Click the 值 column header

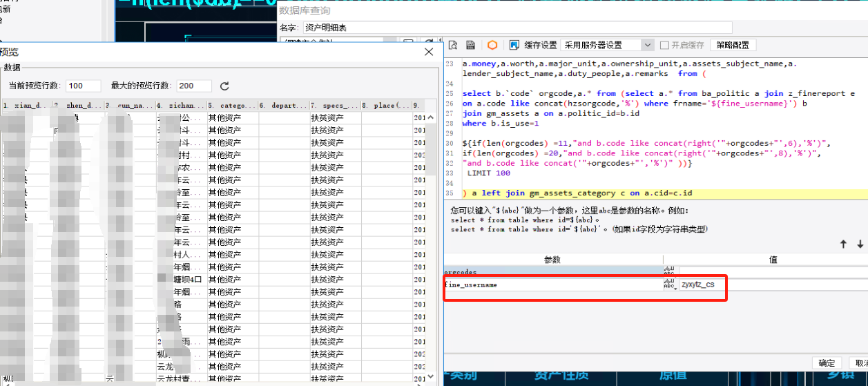pyautogui.click(x=773, y=260)
